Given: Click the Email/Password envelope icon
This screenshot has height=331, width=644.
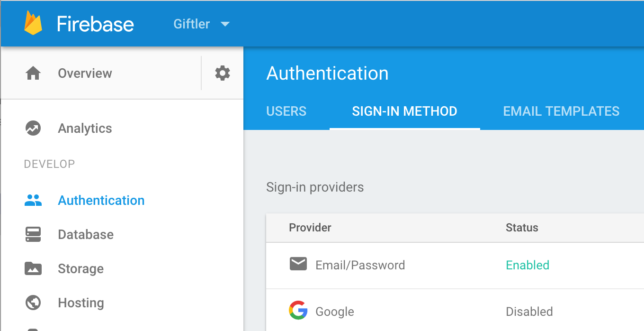Looking at the screenshot, I should click(298, 264).
